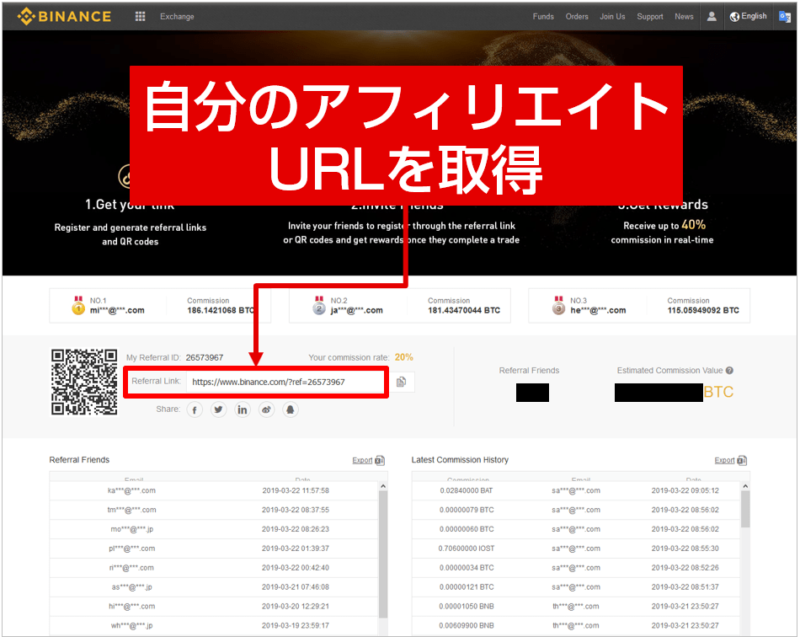The height and width of the screenshot is (637, 800).
Task: Select the pl***@***.com referral friend row
Action: pos(214,549)
